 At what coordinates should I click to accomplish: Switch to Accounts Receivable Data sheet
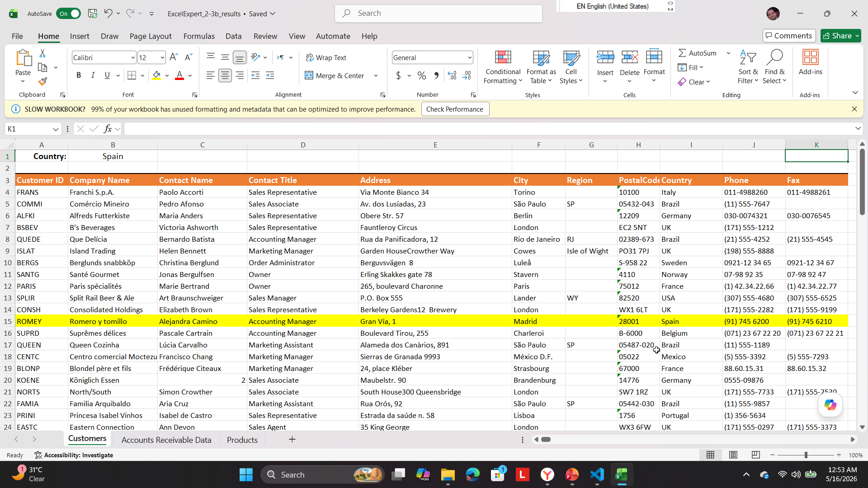pos(166,440)
